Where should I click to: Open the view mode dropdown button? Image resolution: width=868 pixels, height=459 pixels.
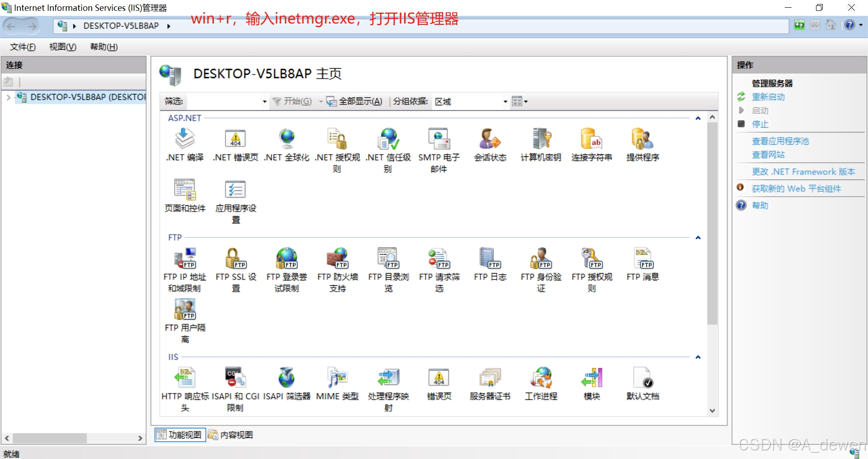(519, 101)
